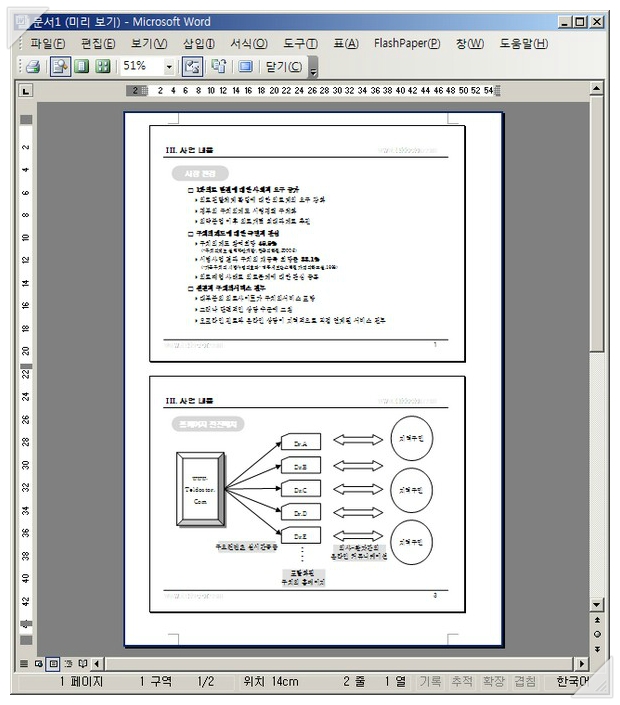
Task: Click the first slide thumbnail on the page
Action: [x=308, y=244]
